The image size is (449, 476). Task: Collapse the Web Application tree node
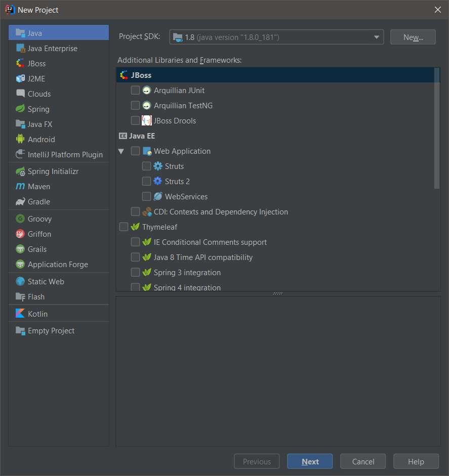click(x=121, y=151)
